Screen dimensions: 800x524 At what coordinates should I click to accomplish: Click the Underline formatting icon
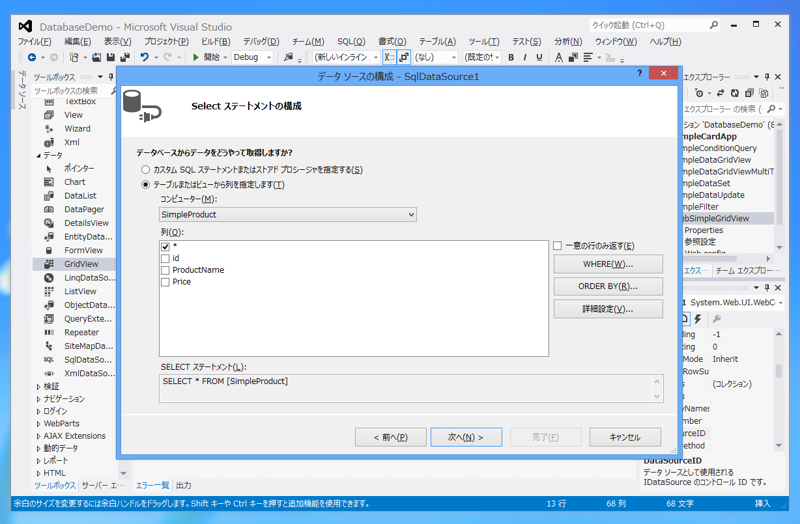(x=539, y=58)
